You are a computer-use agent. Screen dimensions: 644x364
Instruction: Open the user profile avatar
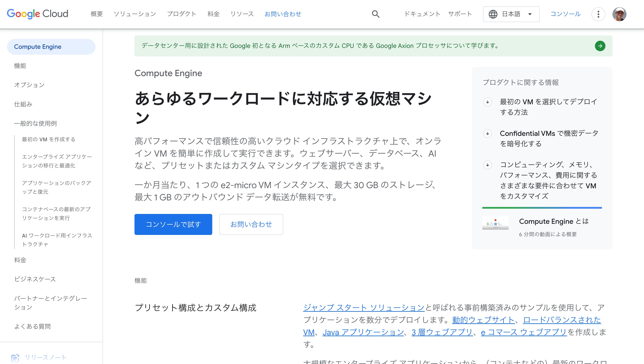[x=619, y=14]
